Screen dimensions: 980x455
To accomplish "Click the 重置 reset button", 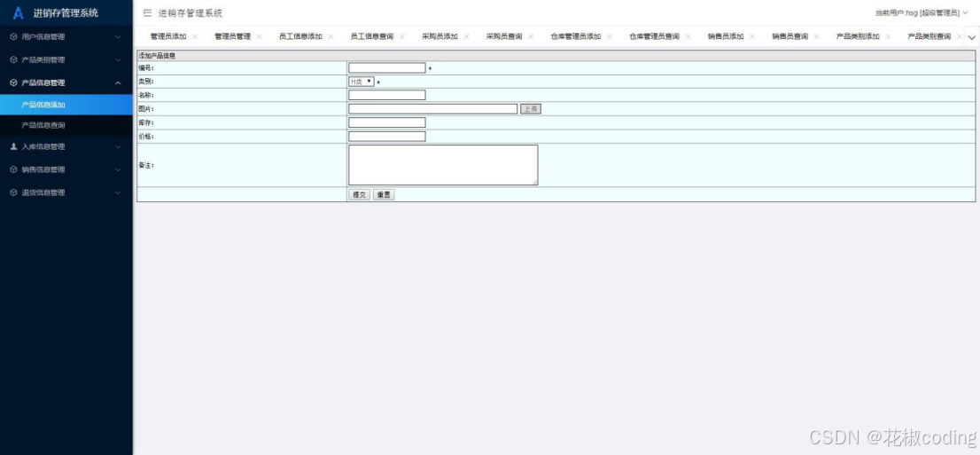I will pos(384,195).
